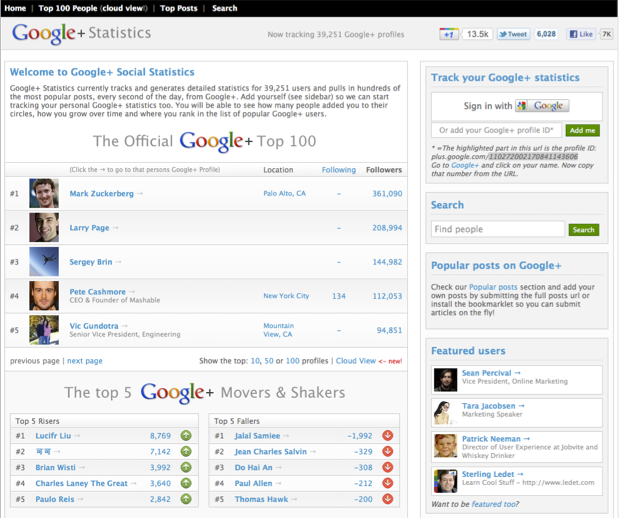Focus the Find people search field
The height and width of the screenshot is (518, 619).
498,229
